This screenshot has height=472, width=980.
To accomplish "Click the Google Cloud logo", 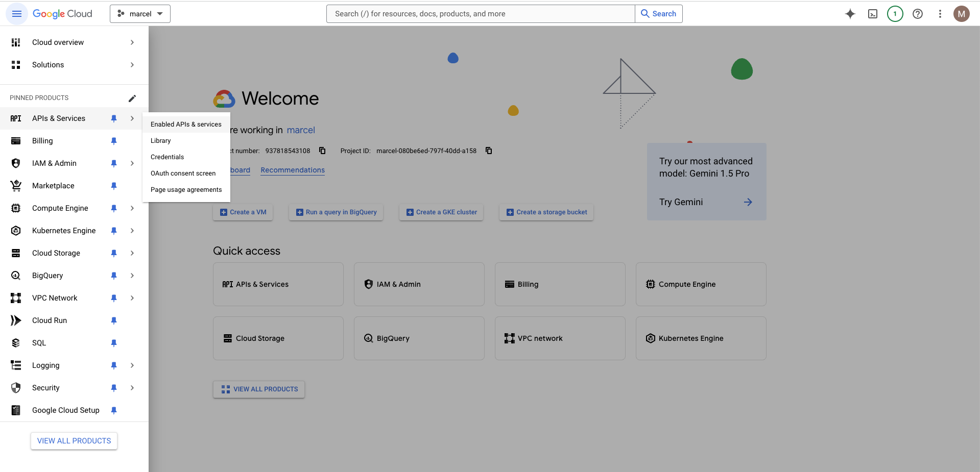I will pos(62,14).
